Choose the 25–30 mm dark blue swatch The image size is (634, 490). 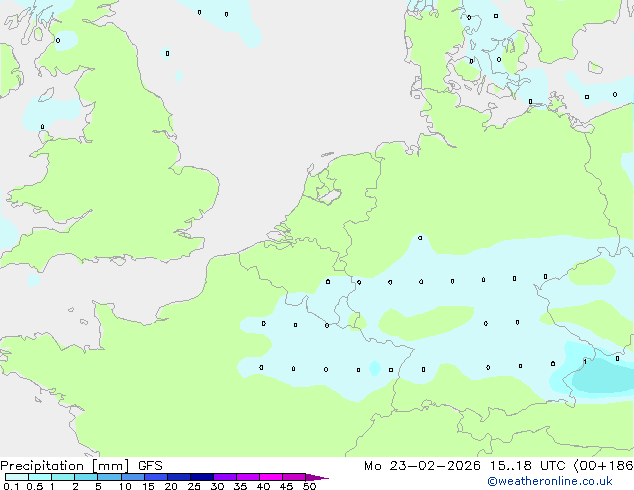point(201,477)
